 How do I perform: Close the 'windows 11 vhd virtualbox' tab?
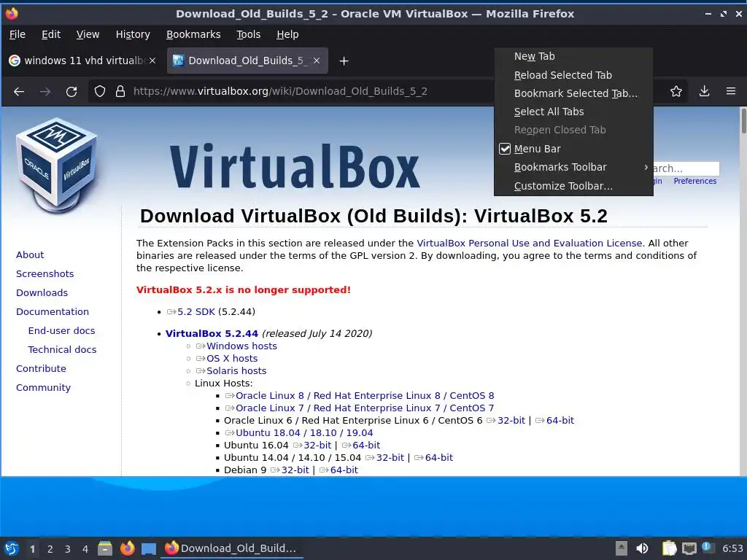tap(152, 61)
